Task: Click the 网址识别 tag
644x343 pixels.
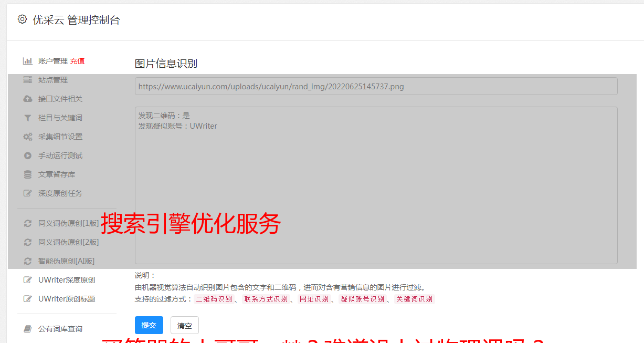Action: point(314,299)
